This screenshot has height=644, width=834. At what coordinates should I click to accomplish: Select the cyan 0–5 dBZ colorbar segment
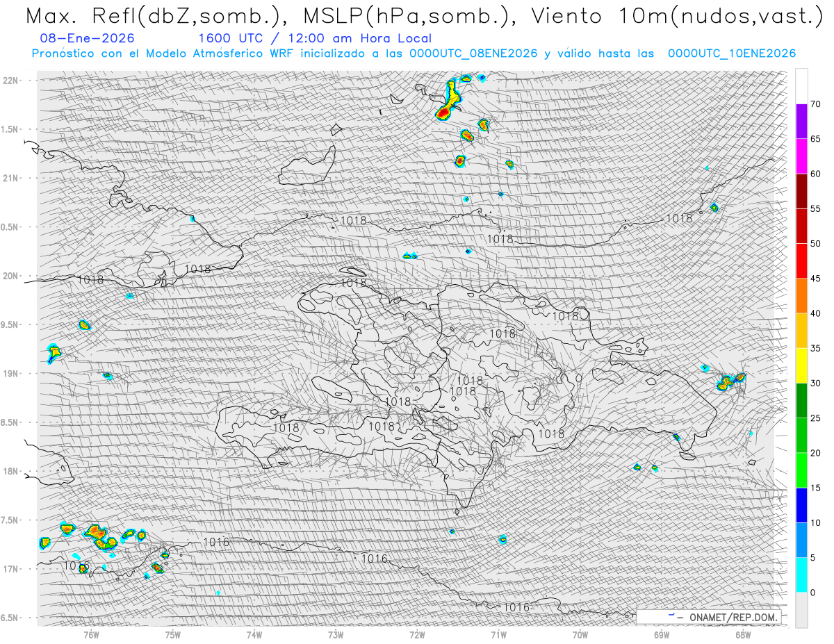pos(801,575)
